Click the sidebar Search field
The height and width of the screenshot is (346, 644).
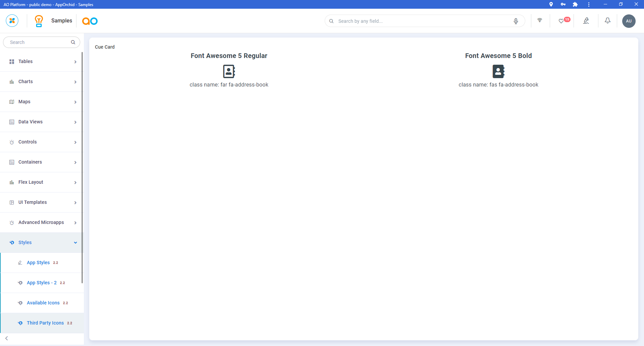[39, 42]
